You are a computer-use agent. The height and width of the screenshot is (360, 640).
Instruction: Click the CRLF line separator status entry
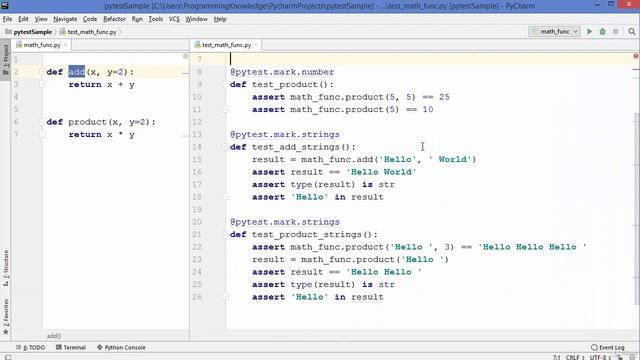pyautogui.click(x=575, y=357)
